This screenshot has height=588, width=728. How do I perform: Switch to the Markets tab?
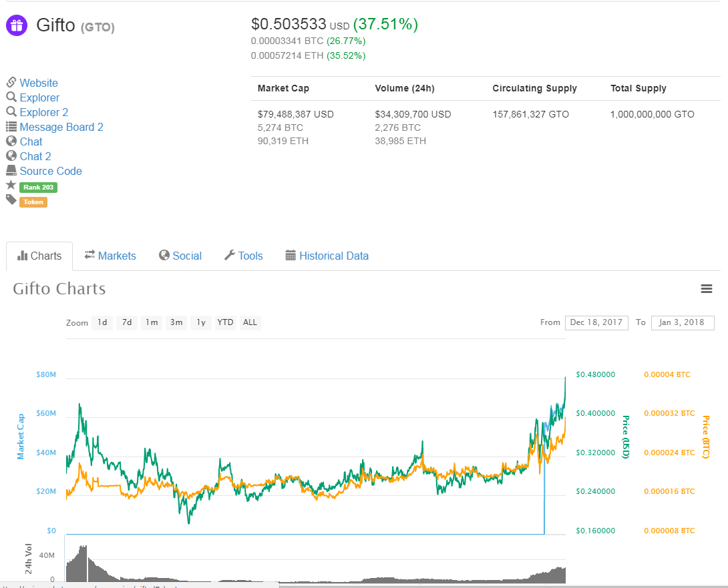[110, 256]
